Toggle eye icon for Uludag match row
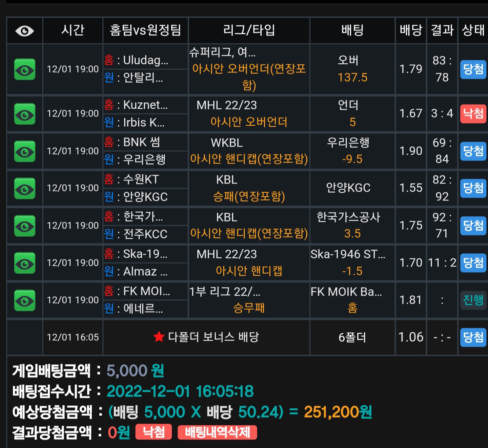 (25, 69)
